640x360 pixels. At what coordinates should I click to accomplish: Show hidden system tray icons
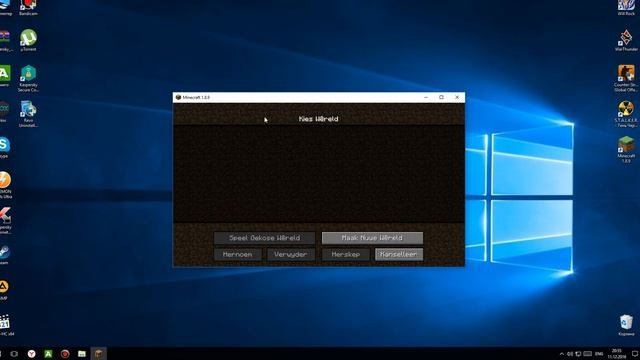coord(562,354)
